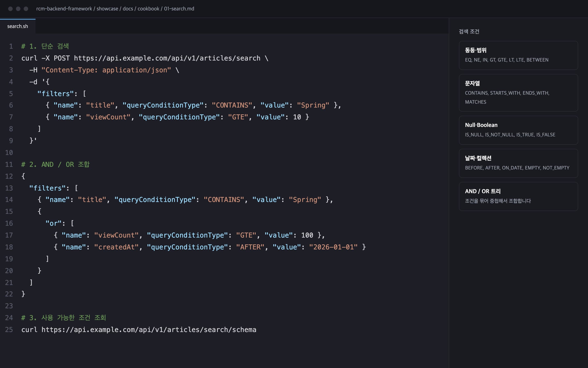Click "GTE" condition on line 17
This screenshot has width=588, height=368.
(246, 235)
